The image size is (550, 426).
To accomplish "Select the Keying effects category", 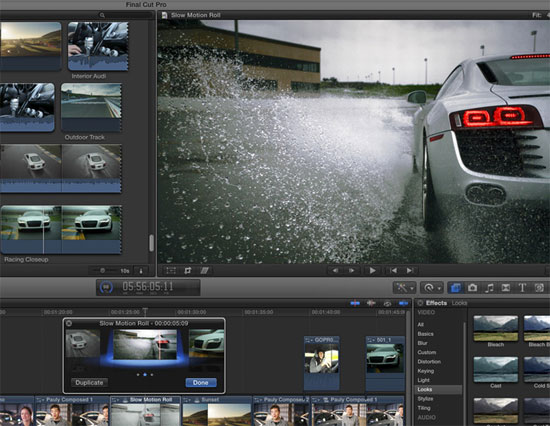I will click(x=426, y=371).
